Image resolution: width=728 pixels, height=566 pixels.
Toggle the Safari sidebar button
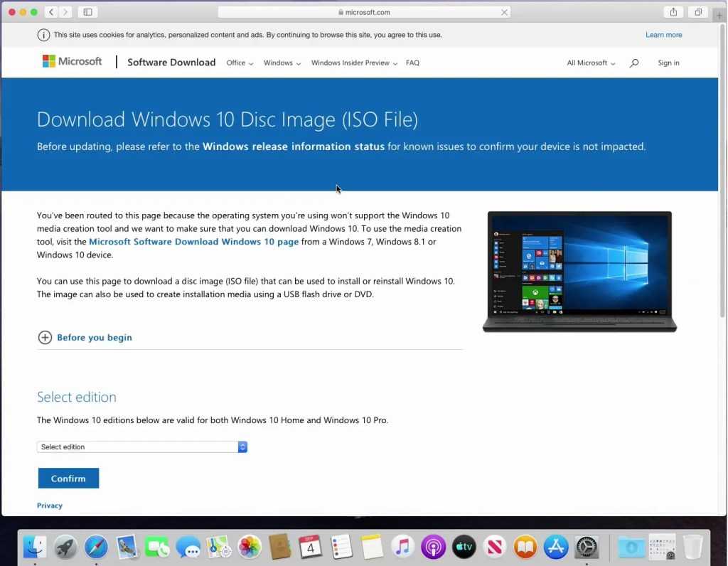87,12
